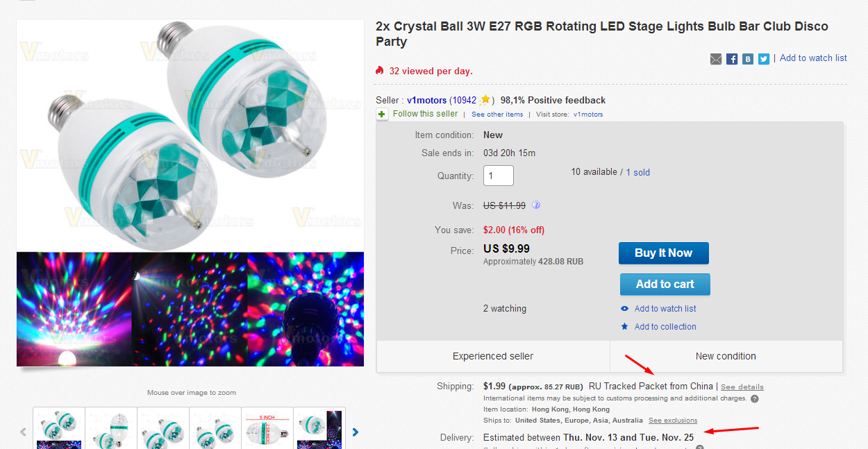868x449 pixels.
Task: Click the seller feedback star badge
Action: tap(485, 100)
